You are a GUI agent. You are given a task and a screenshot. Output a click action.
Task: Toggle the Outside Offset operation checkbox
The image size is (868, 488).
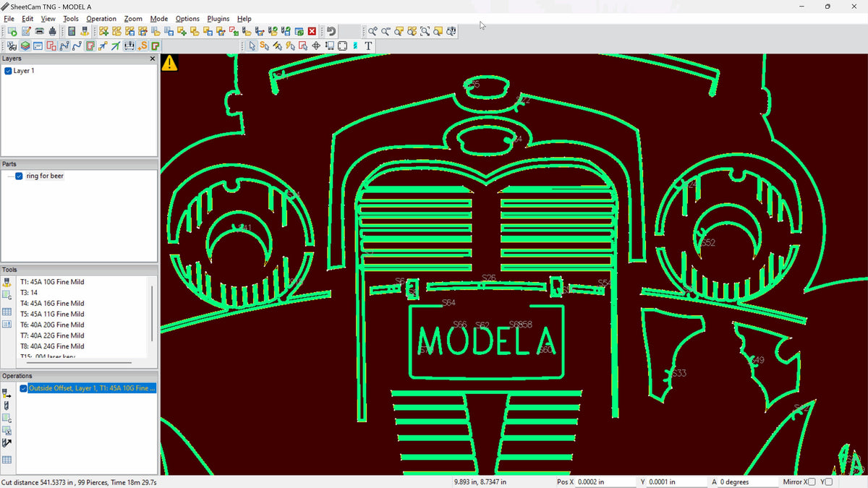(x=24, y=388)
